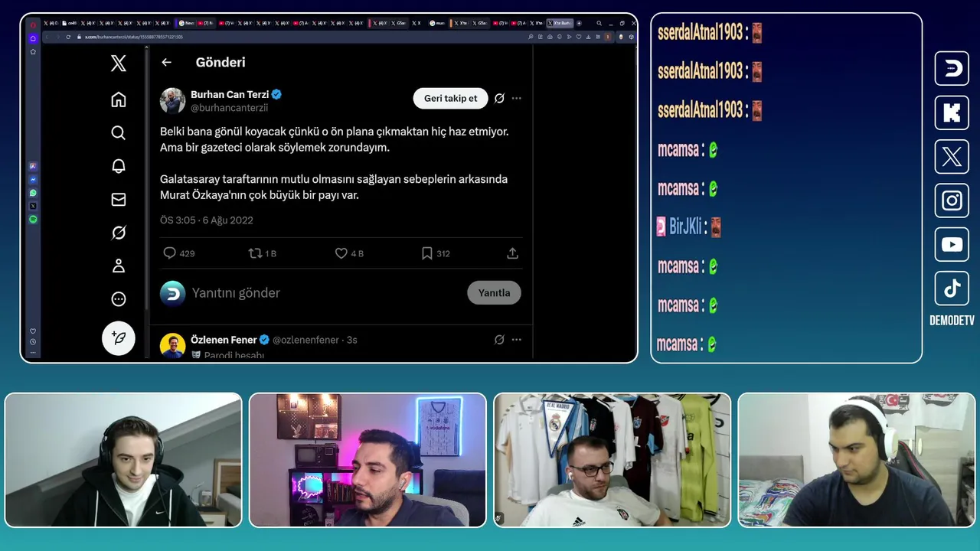This screenshot has height=551, width=980.
Task: Select the third webcam with hanging jerseys
Action: 612,460
